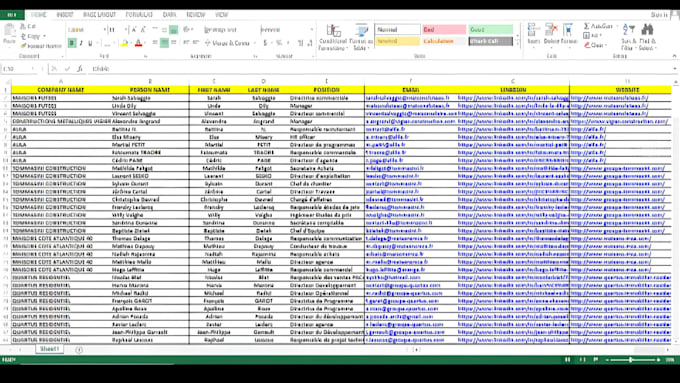
Task: Click the Increase Decimal icon
Action: (300, 43)
